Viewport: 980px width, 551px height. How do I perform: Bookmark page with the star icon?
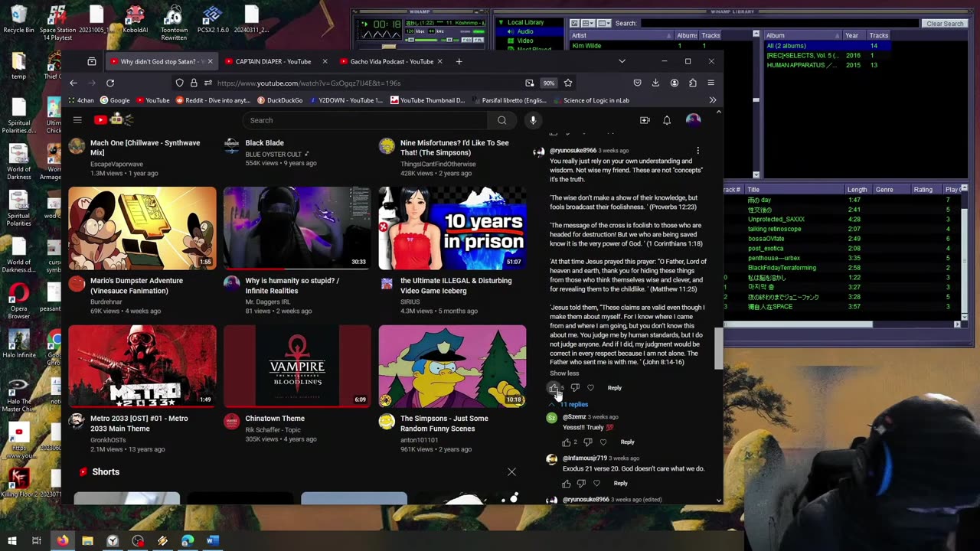click(568, 83)
